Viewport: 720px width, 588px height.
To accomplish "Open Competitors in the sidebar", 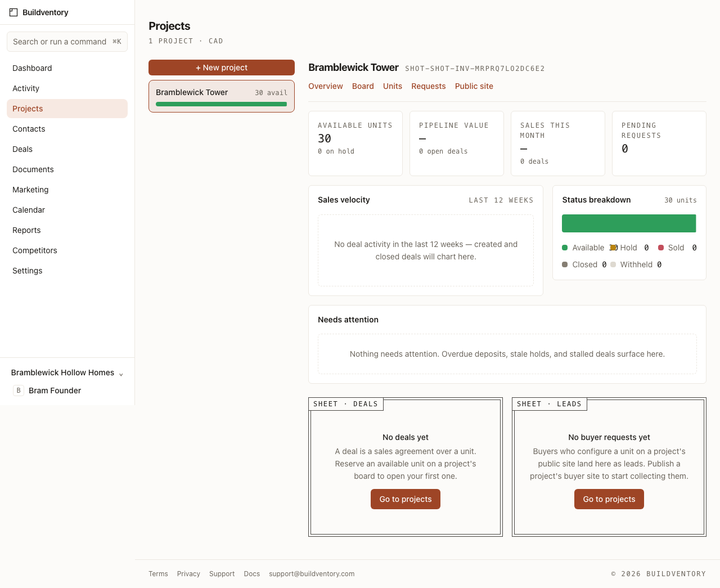I will point(67,250).
